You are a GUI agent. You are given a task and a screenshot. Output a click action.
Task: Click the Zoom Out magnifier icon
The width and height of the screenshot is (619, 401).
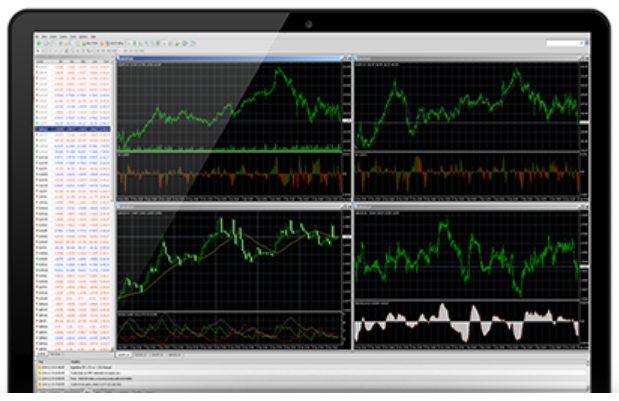[152, 43]
